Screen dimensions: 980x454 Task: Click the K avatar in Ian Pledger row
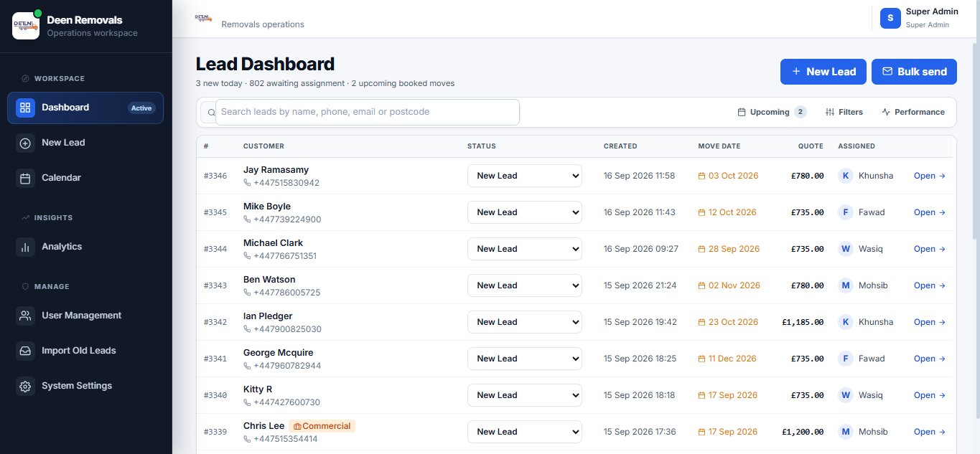[846, 322]
